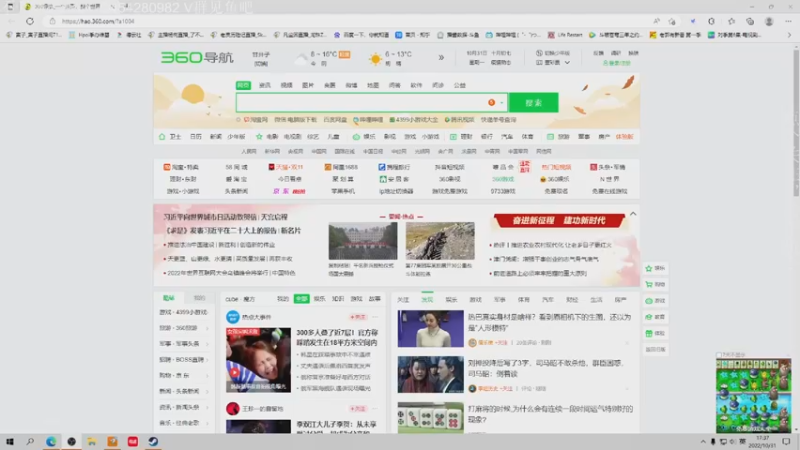Image resolution: width=800 pixels, height=450 pixels.
Task: Click the browser refresh icon
Action: click(x=30, y=21)
